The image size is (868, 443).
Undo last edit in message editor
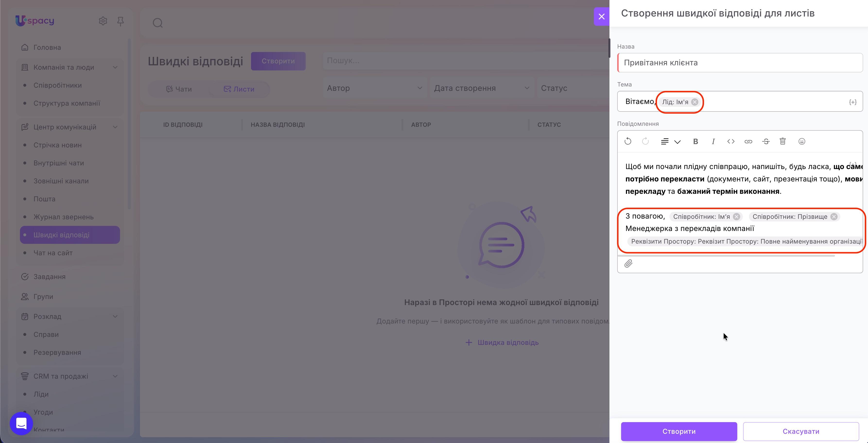pyautogui.click(x=628, y=141)
